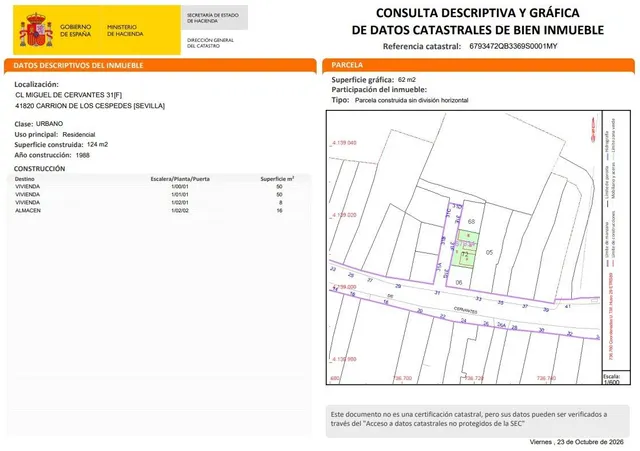Click the 'Superficie m²' column header
Image resolution: width=640 pixels, height=451 pixels.
pyautogui.click(x=277, y=179)
